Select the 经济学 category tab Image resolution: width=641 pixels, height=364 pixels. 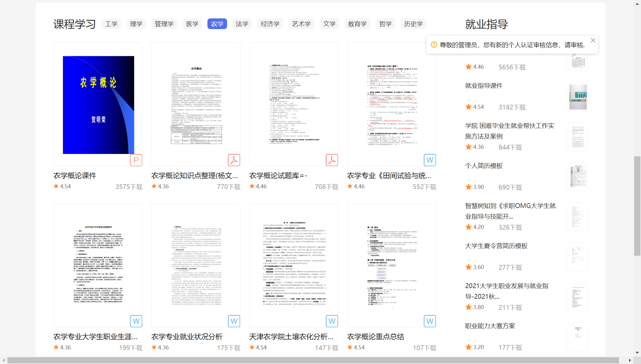(270, 24)
